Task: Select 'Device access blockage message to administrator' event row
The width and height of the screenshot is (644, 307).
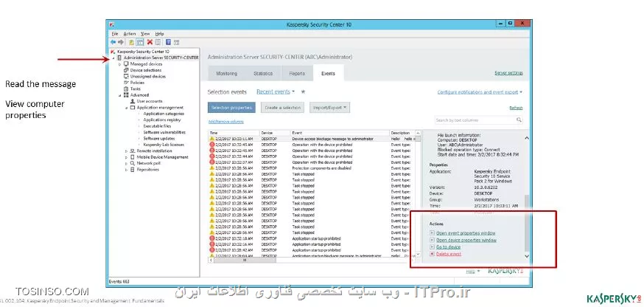Action: (312, 139)
